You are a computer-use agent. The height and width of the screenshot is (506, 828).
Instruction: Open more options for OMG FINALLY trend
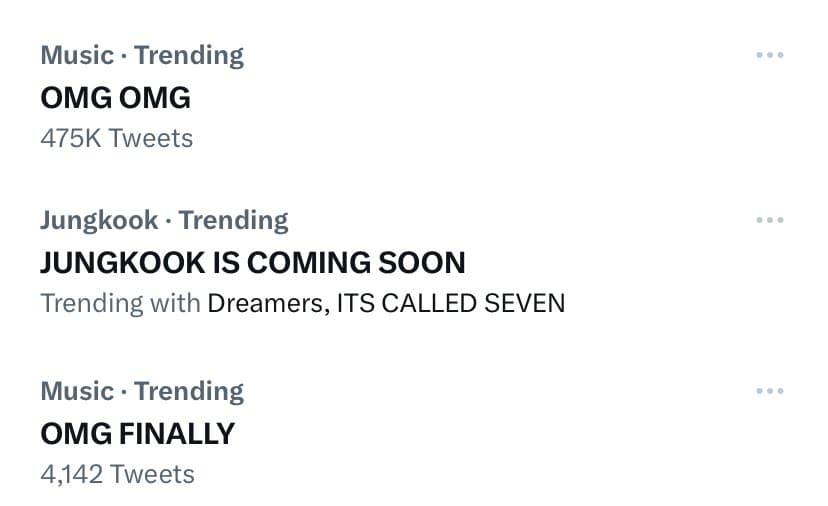coord(769,391)
